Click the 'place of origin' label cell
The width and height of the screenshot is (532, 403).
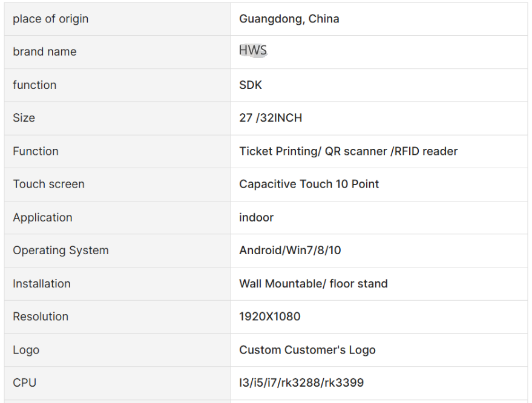click(x=117, y=19)
